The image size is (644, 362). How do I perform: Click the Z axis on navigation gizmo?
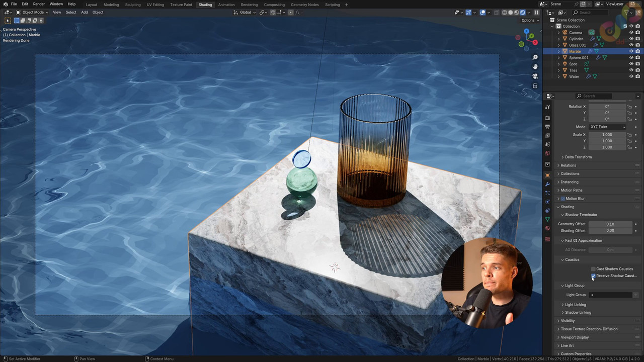(x=526, y=31)
